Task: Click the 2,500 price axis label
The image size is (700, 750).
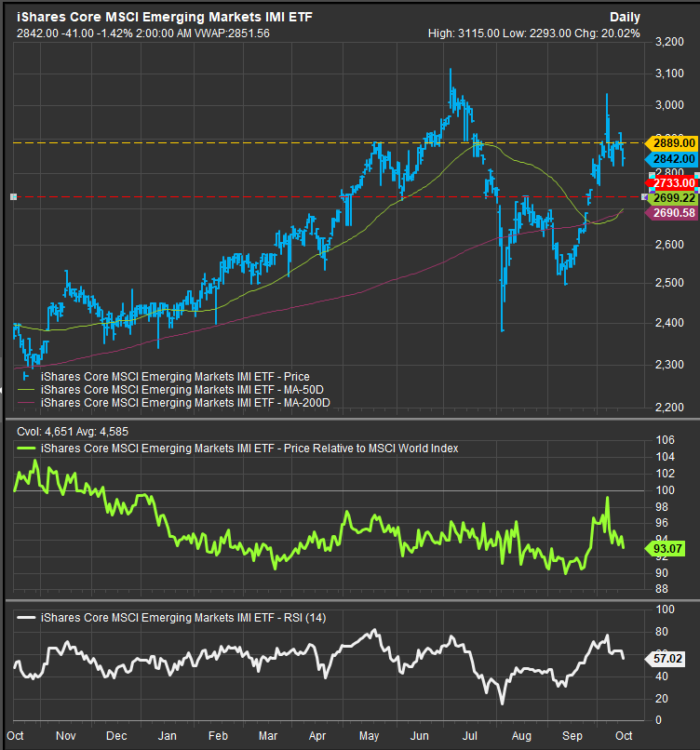Action: [669, 283]
